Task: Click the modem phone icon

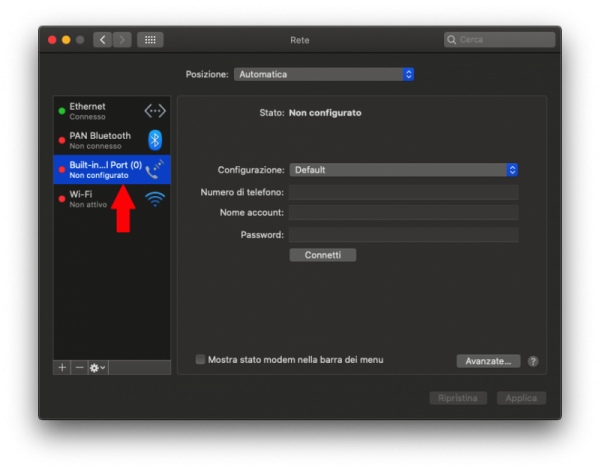Action: pos(155,169)
